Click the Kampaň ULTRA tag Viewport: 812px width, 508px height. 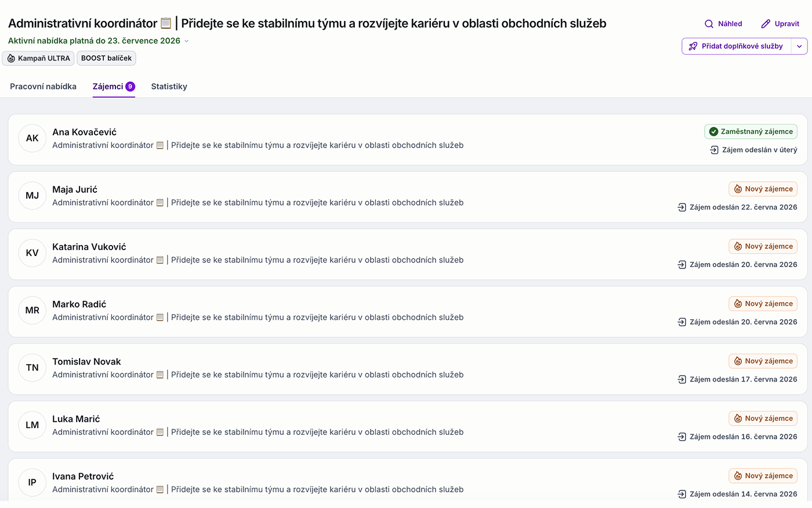(x=38, y=58)
